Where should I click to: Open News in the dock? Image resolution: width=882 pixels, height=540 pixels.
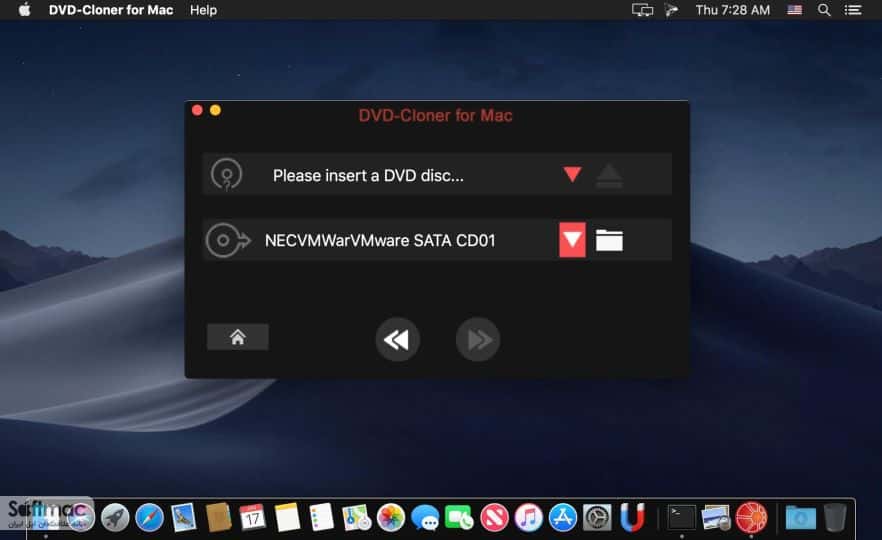(x=494, y=517)
